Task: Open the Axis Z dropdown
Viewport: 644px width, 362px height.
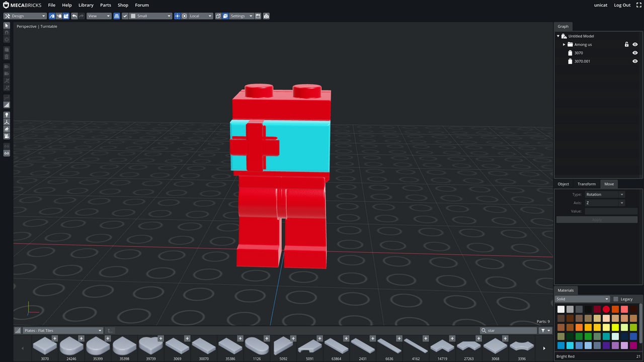Action: coord(605,203)
